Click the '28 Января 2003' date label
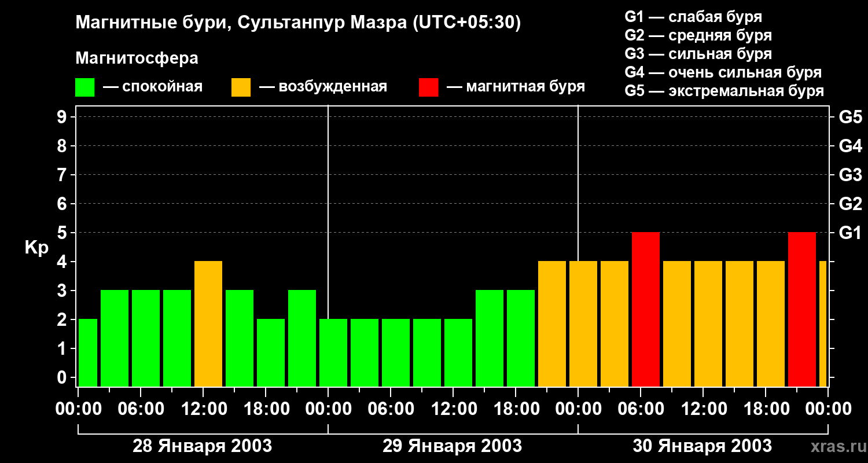 (x=203, y=446)
